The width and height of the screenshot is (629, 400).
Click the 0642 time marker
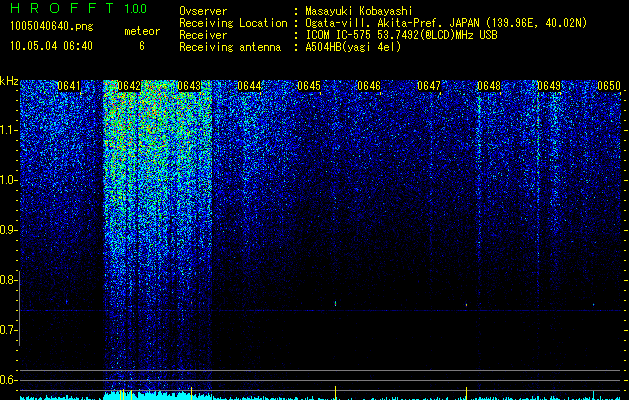click(x=129, y=86)
